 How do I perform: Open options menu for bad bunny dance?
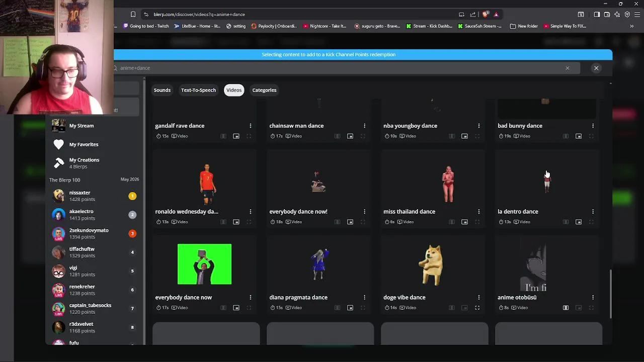593,126
